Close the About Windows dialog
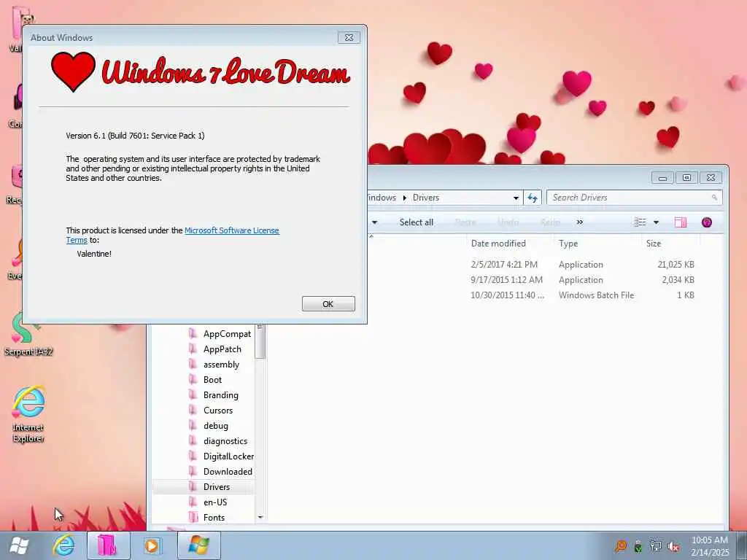The image size is (747, 560). click(x=349, y=37)
